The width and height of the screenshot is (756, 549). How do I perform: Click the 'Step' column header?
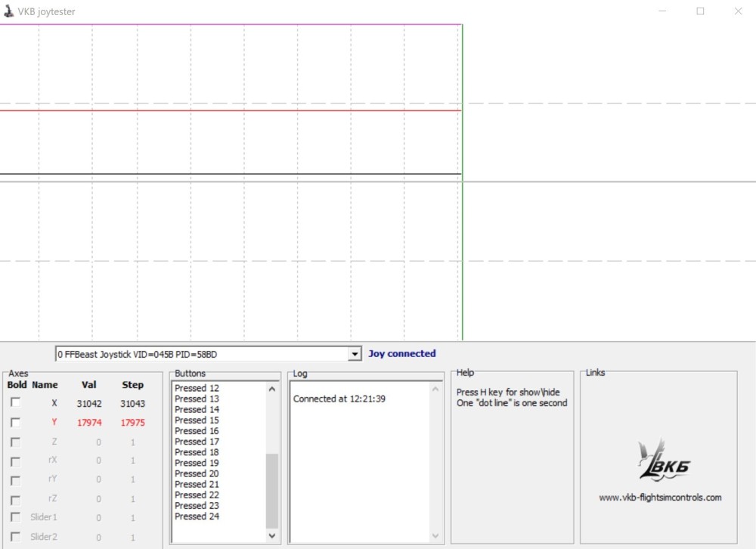click(x=132, y=385)
